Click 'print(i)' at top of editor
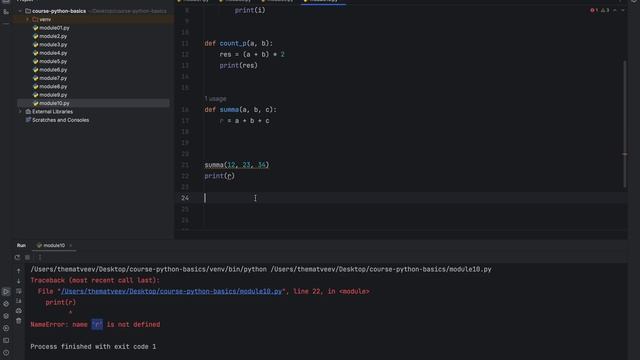Viewport: 640px width, 360px height. point(250,10)
